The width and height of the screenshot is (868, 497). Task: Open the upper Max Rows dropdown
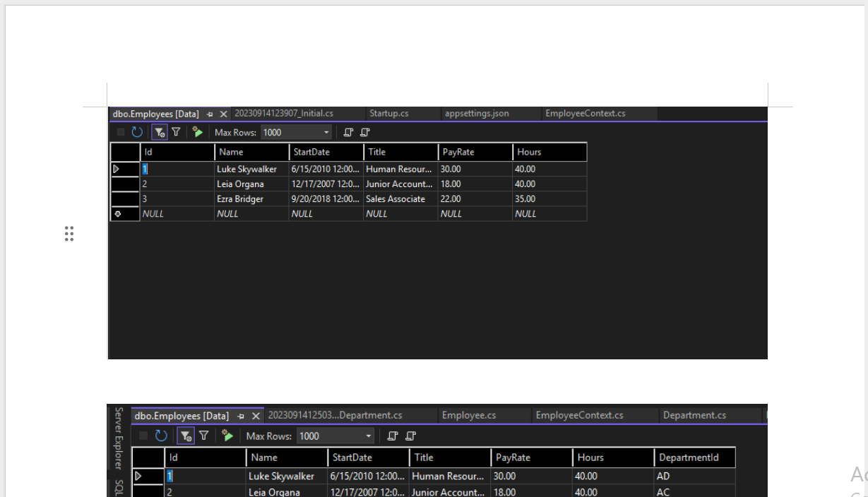point(326,132)
